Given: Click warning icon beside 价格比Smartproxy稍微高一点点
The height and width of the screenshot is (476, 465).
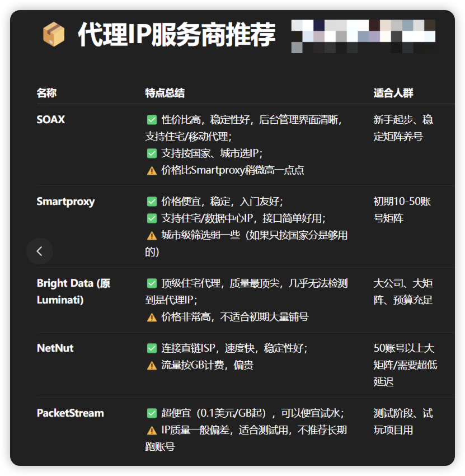Looking at the screenshot, I should click(x=152, y=171).
